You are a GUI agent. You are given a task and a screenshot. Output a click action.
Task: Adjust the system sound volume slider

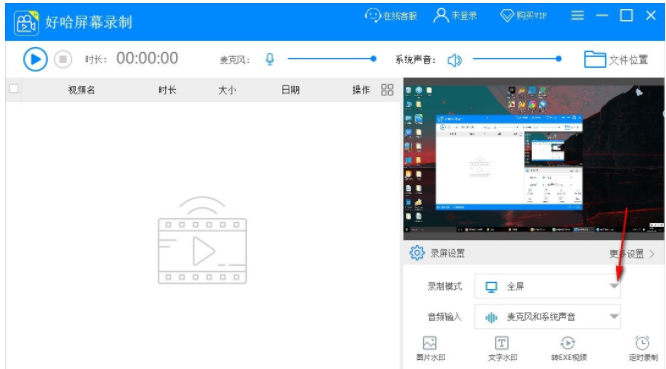pyautogui.click(x=517, y=59)
